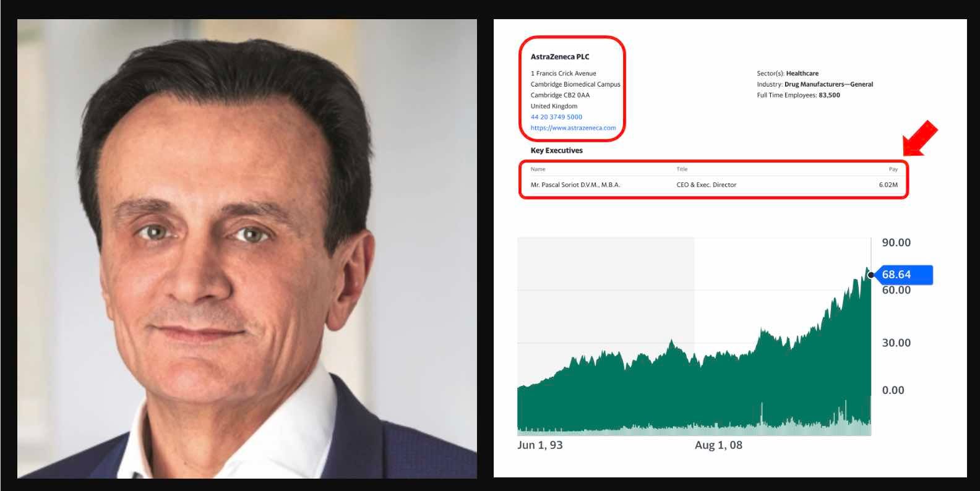Click the Key Executives heading

(556, 150)
